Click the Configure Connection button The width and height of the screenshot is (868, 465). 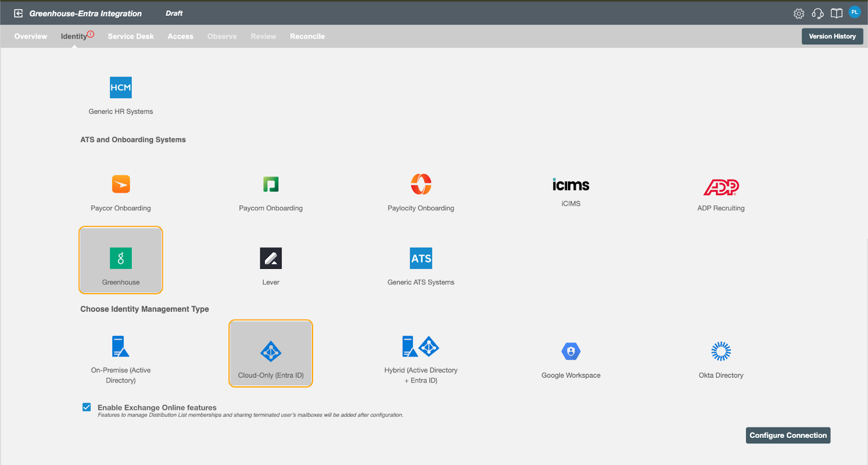(x=788, y=435)
